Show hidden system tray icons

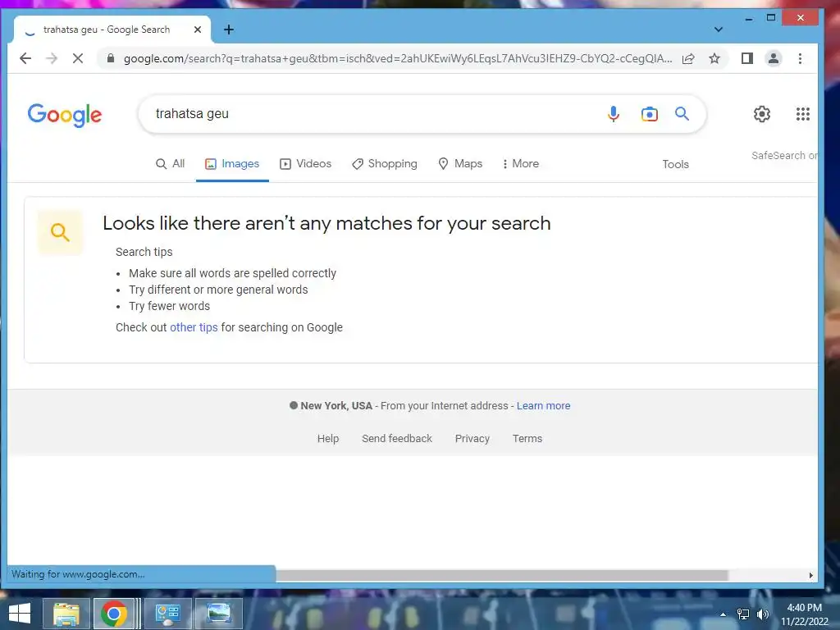pyautogui.click(x=724, y=614)
